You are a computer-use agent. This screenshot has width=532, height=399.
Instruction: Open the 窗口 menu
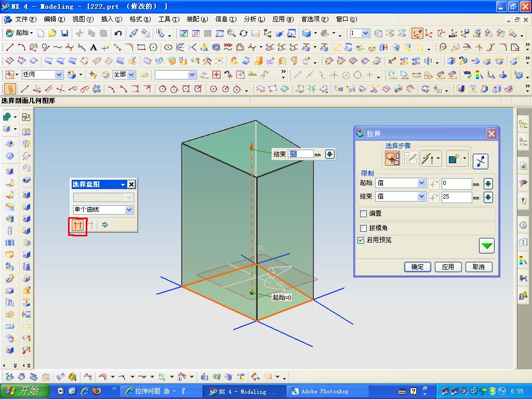point(347,19)
